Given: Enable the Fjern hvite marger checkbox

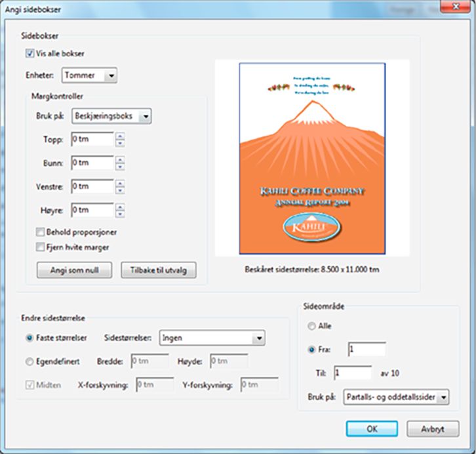Looking at the screenshot, I should tap(40, 247).
